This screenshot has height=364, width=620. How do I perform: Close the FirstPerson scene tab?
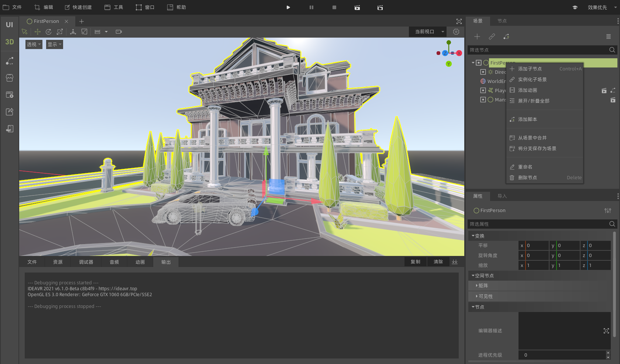click(66, 21)
